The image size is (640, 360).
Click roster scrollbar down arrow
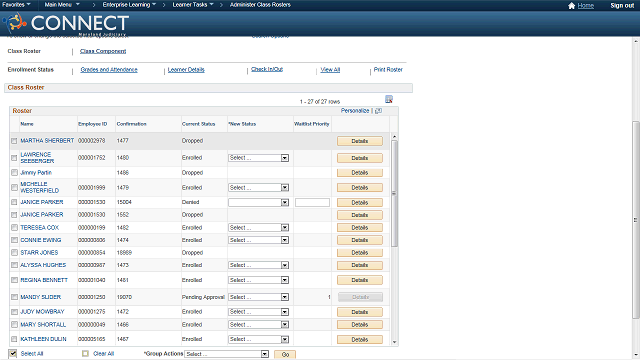tap(394, 342)
